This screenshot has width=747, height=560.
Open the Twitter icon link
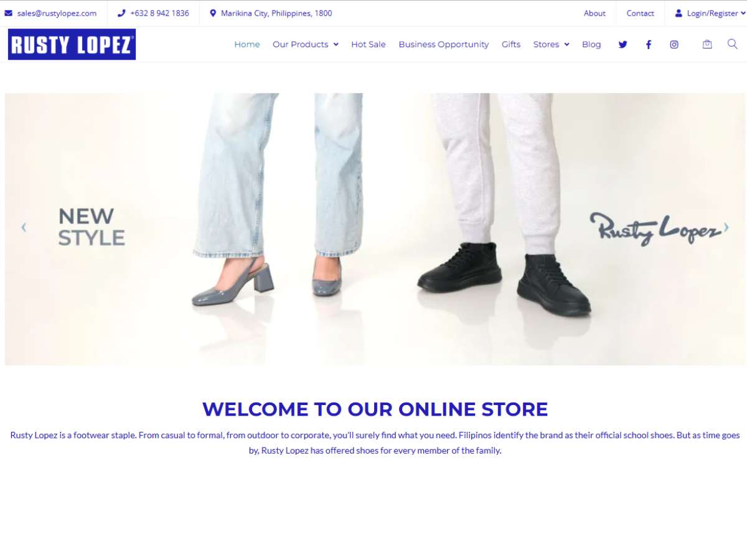click(622, 44)
